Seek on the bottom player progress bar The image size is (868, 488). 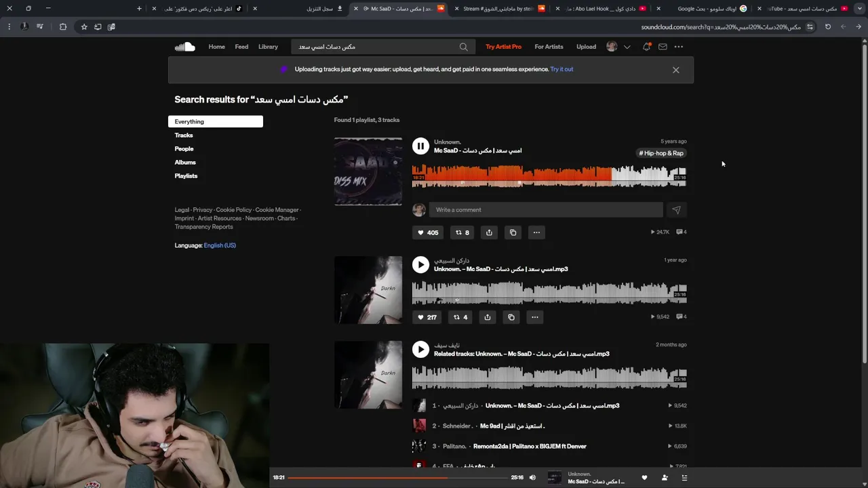[398, 478]
